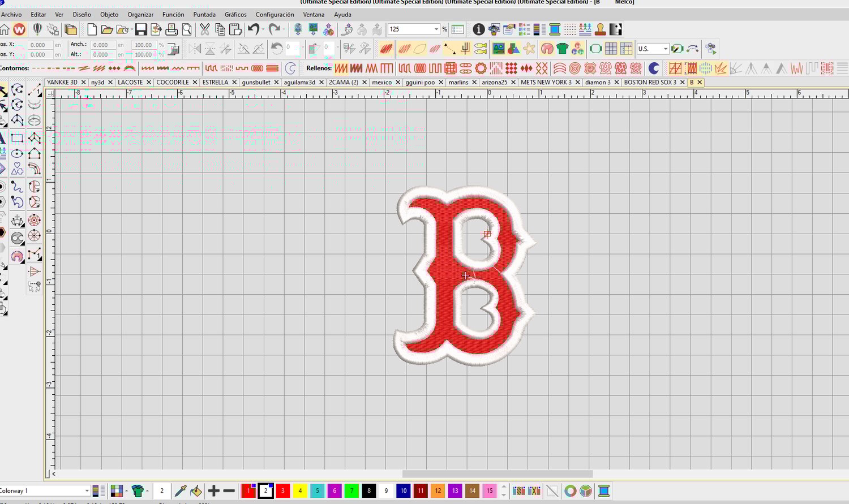Pick the diamond motif outline stitch
The image size is (849, 504).
114,68
